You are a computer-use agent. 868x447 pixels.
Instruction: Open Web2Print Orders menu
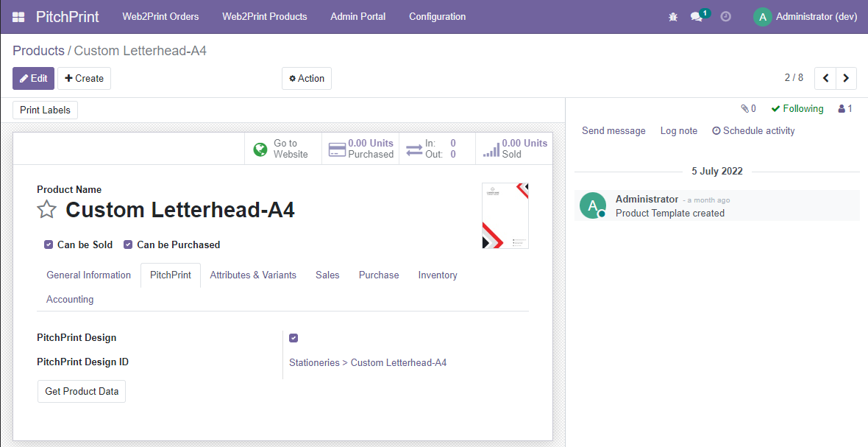coord(160,17)
